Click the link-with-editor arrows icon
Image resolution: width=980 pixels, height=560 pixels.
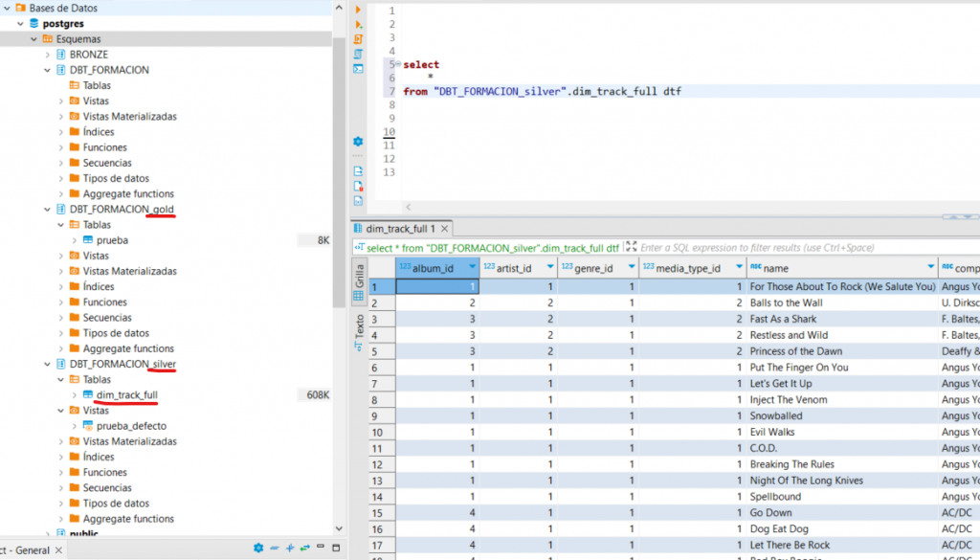[x=304, y=549]
